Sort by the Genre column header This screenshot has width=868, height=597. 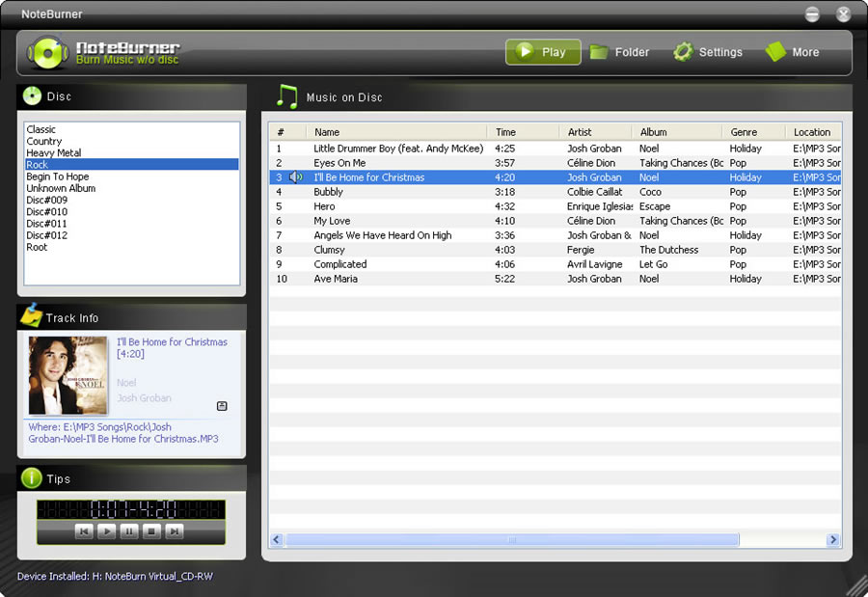(754, 132)
